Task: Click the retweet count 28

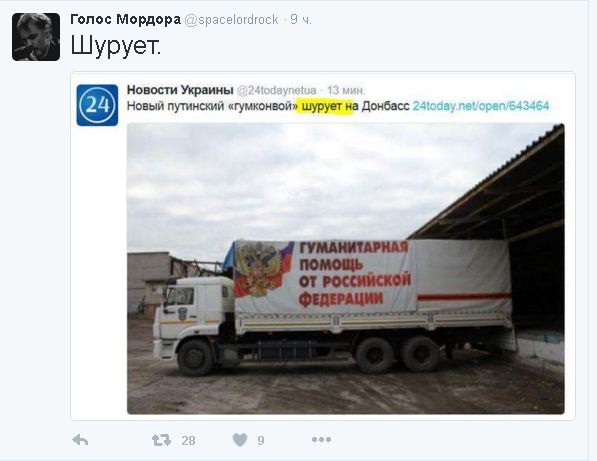Action: (188, 440)
